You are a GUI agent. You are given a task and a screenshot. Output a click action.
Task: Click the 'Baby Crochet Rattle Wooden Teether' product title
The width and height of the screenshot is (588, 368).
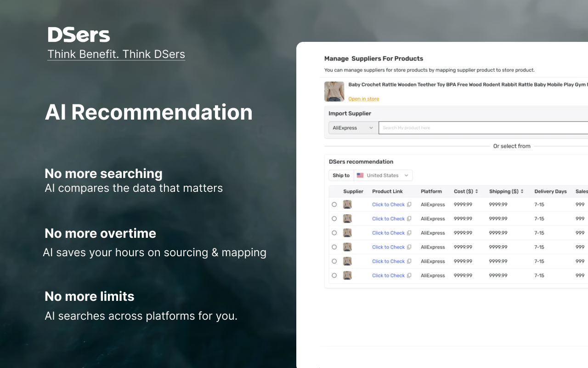[468, 85]
